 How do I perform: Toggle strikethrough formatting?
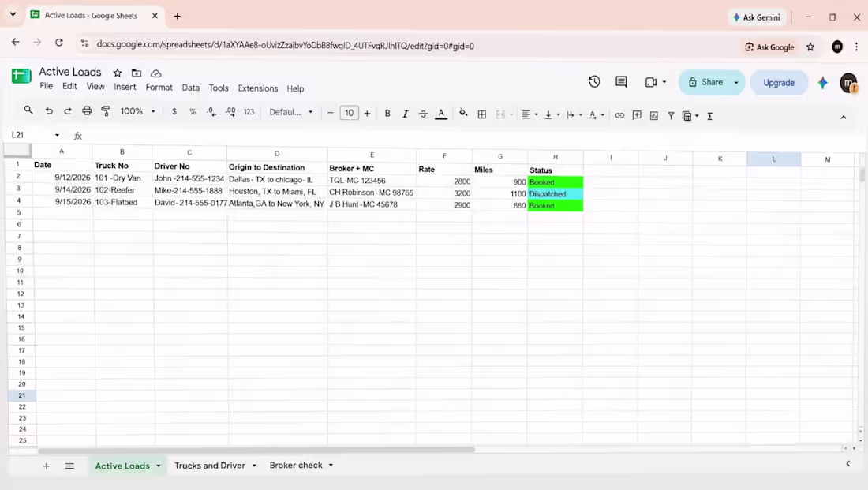(x=423, y=114)
